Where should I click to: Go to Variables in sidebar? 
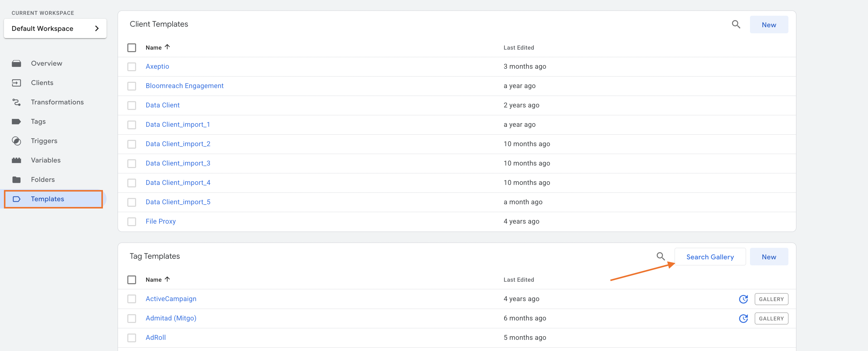point(46,160)
